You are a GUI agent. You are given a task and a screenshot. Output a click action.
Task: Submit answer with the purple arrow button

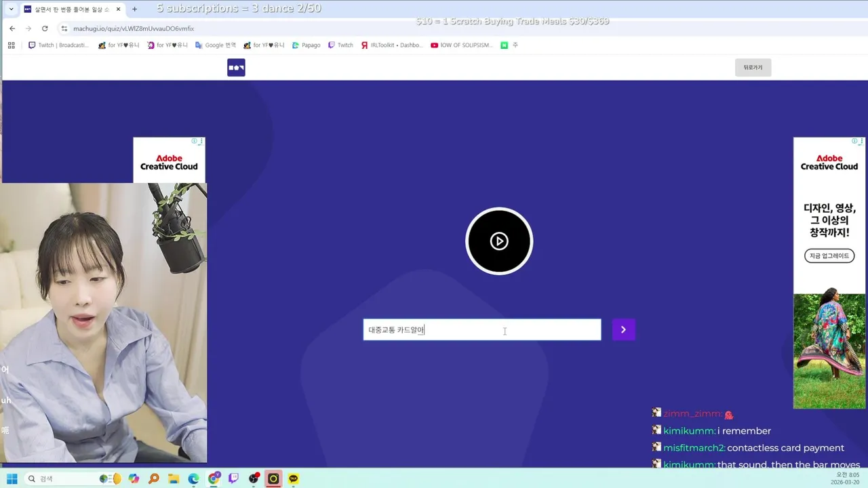click(623, 329)
